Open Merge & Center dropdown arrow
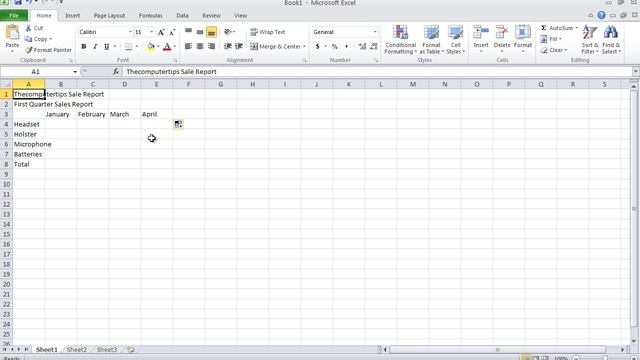 [x=304, y=47]
